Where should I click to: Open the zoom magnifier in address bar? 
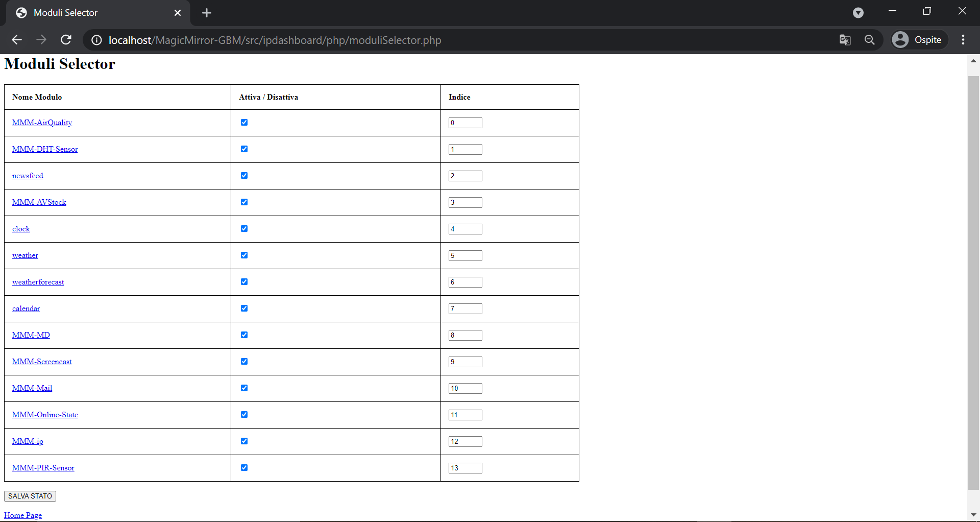870,40
